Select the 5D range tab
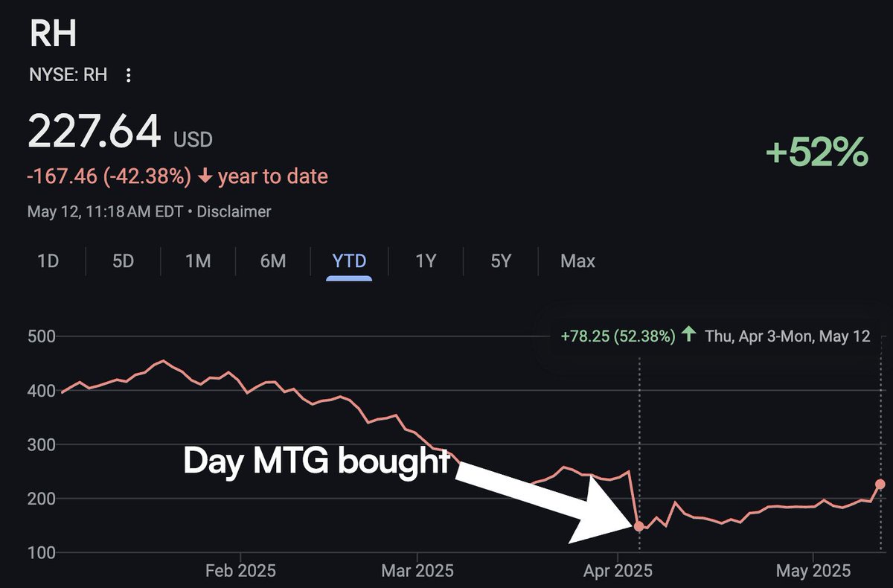893x588 pixels. (x=124, y=261)
